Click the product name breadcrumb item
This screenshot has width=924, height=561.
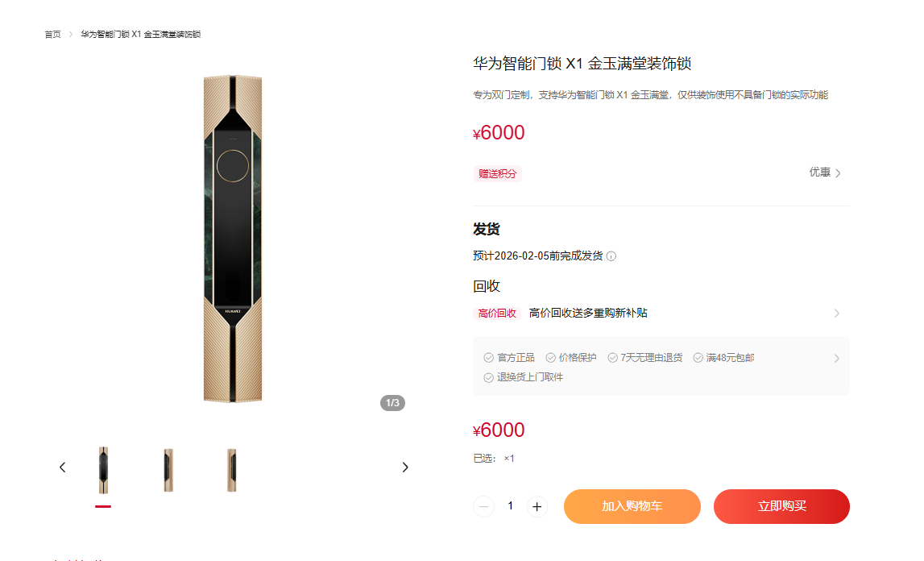point(141,34)
